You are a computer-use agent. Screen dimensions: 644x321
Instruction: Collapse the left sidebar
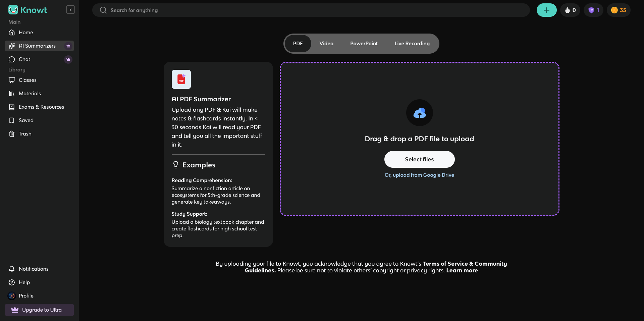(x=70, y=10)
